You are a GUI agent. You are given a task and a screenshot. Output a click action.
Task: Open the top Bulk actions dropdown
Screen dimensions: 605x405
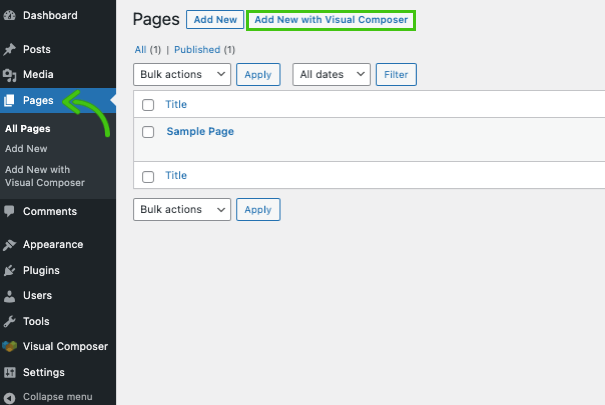pyautogui.click(x=182, y=74)
